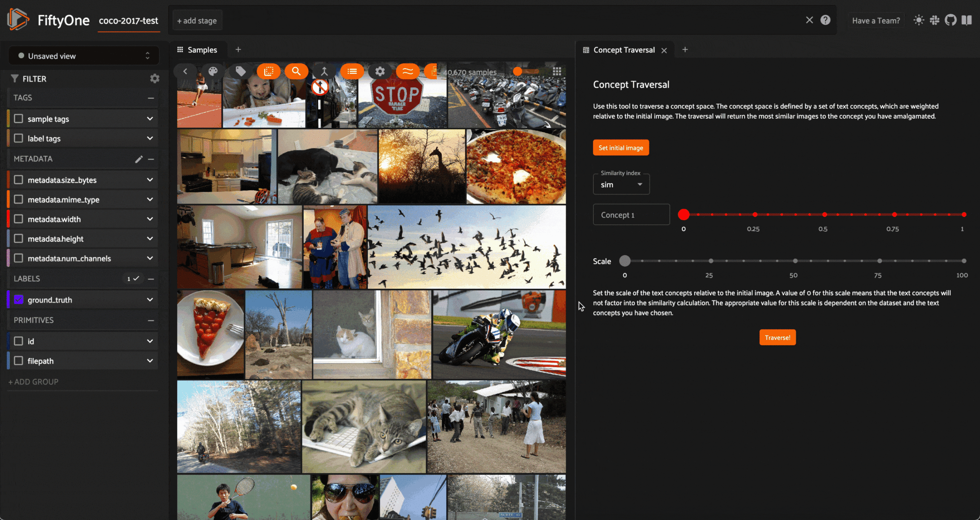Click the sort by similarity wave icon
The height and width of the screenshot is (520, 980).
coord(408,71)
